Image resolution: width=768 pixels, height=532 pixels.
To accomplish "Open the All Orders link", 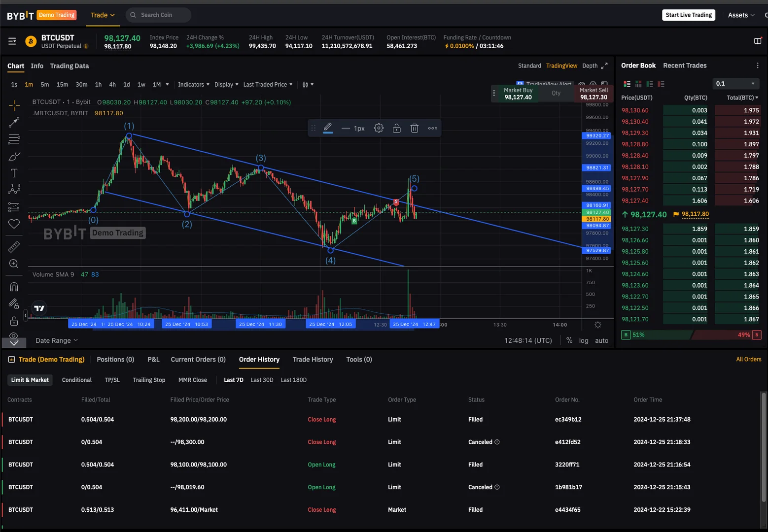I will (x=749, y=360).
